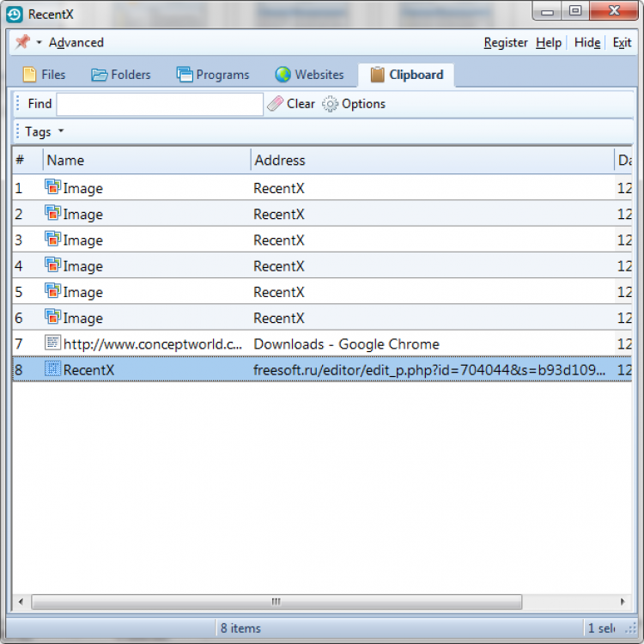Select the RecentX name in row 8

tap(88, 370)
